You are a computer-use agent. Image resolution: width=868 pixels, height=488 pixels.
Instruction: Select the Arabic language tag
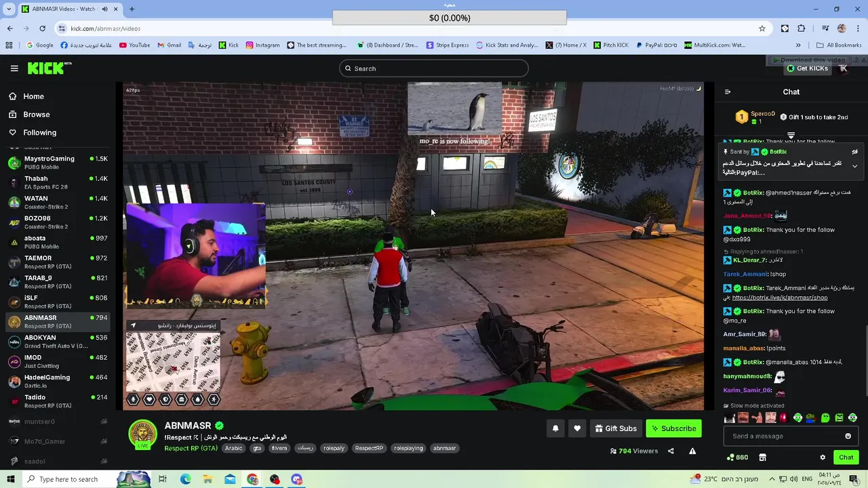point(233,448)
